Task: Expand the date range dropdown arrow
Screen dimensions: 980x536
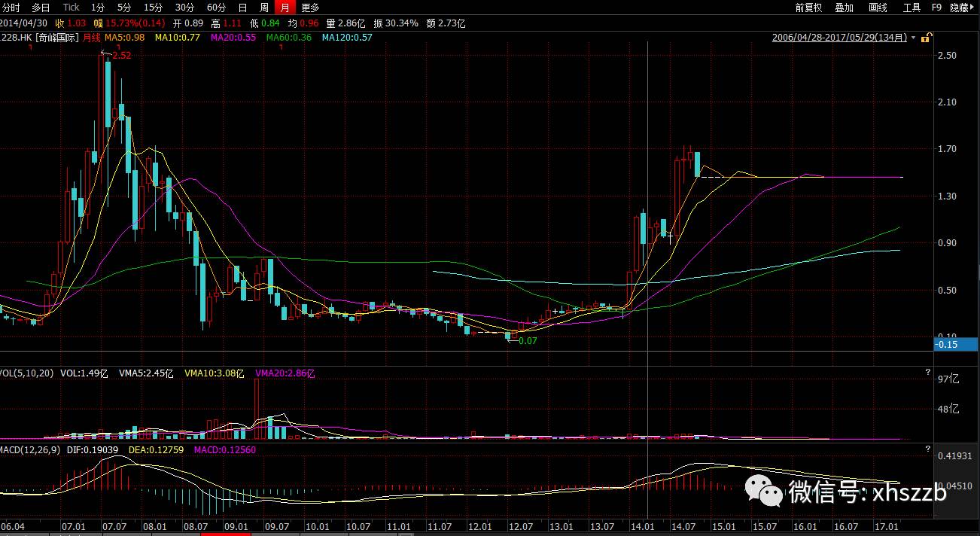Action: coord(914,38)
